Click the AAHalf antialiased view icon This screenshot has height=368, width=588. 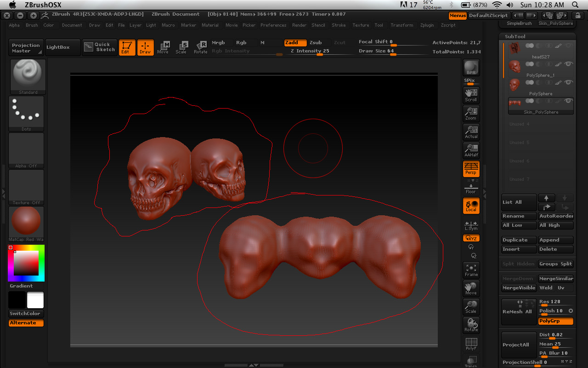coord(471,150)
